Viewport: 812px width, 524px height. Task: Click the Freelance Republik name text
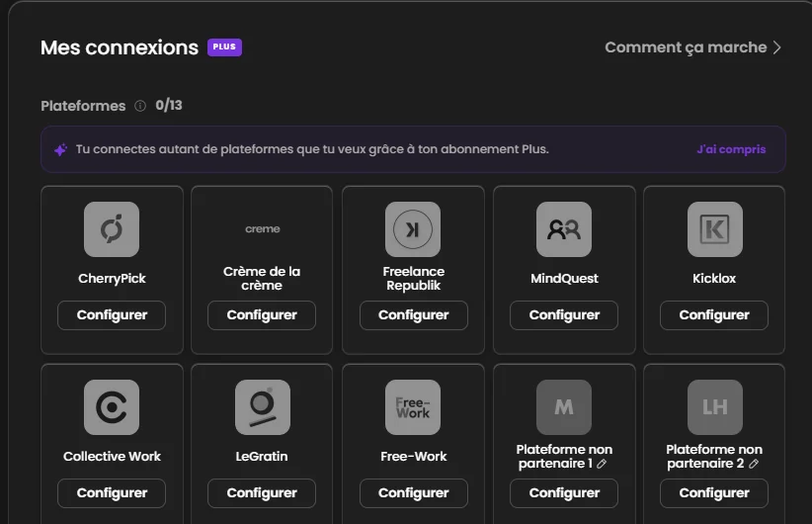tap(413, 279)
